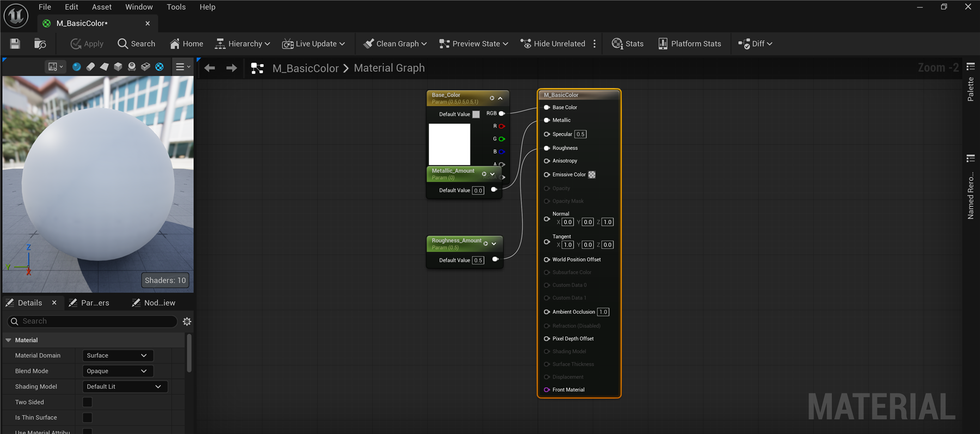The image size is (980, 434).
Task: Open the Help menu
Action: (207, 7)
